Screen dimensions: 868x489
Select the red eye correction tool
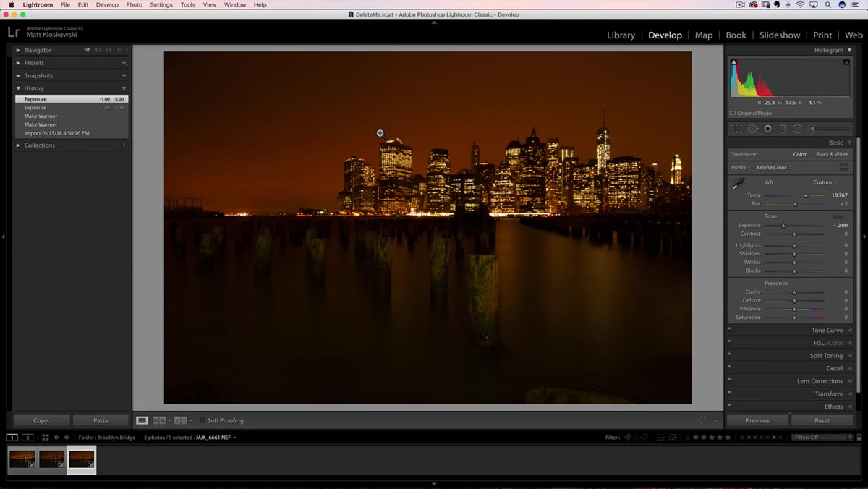point(767,129)
